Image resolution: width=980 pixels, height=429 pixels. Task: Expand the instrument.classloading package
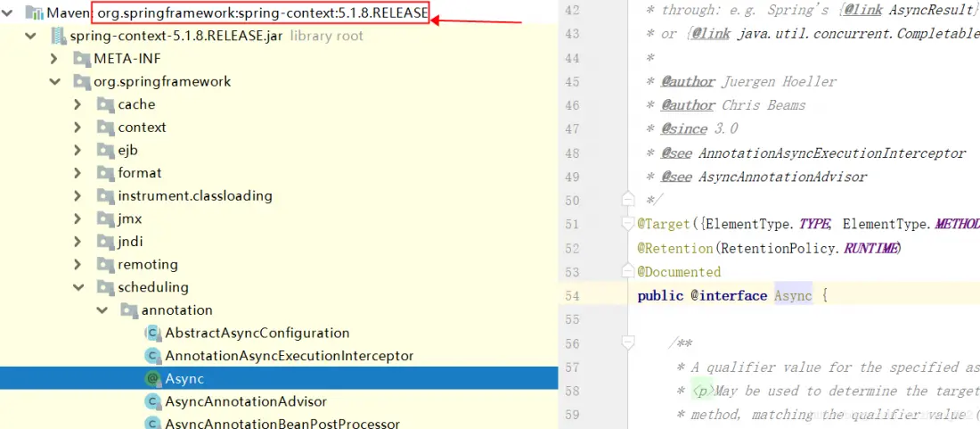click(78, 195)
